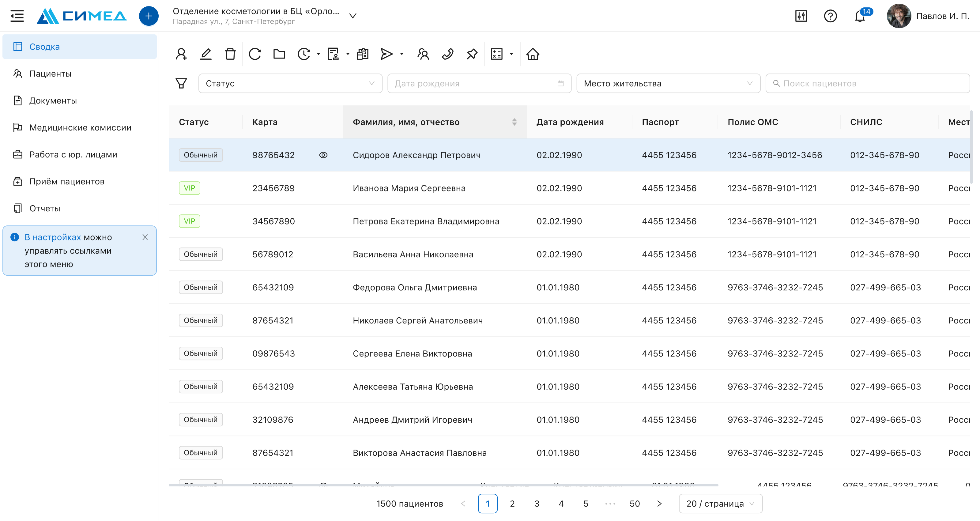Click the pin toolbar icon
Viewport: 980px width, 521px height.
click(x=472, y=54)
